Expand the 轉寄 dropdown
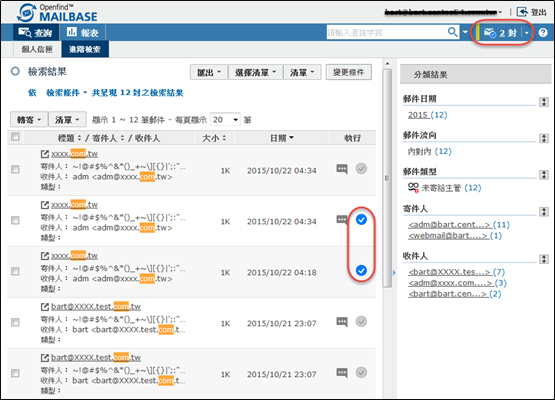Viewport: 555px width, 400px height. tap(29, 120)
